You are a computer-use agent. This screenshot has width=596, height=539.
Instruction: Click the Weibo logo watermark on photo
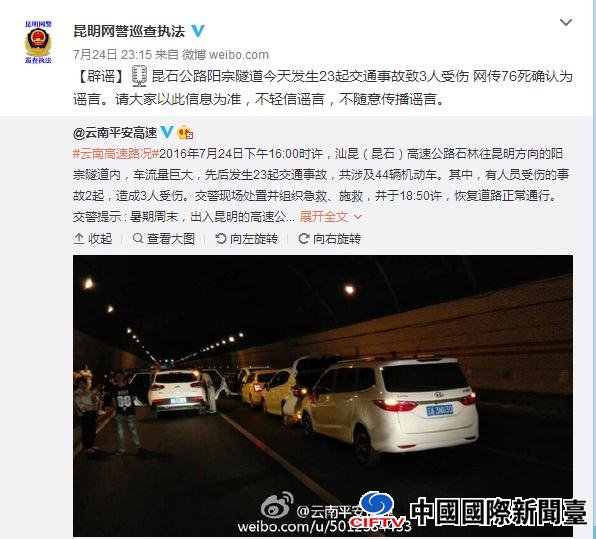tap(277, 505)
